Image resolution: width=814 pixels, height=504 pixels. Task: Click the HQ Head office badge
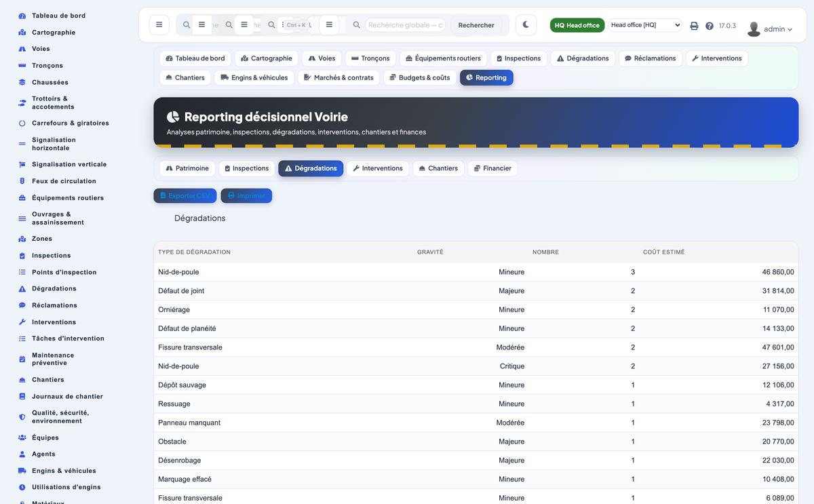click(x=577, y=25)
